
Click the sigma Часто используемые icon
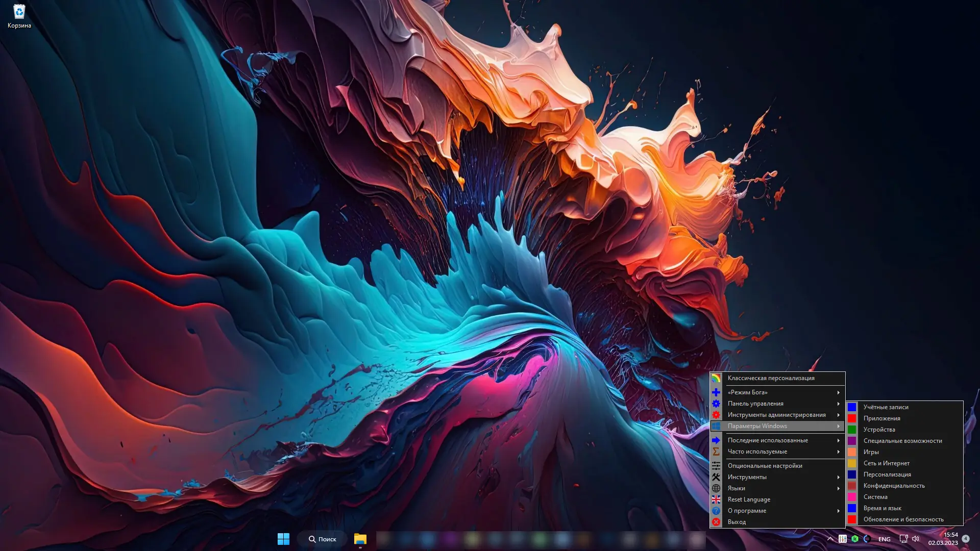click(x=716, y=452)
